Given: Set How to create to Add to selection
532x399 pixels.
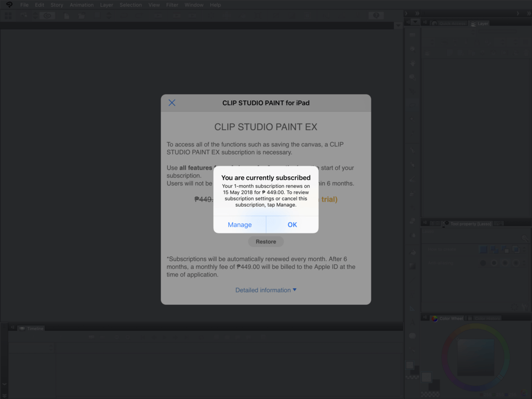Looking at the screenshot, I should point(494,249).
